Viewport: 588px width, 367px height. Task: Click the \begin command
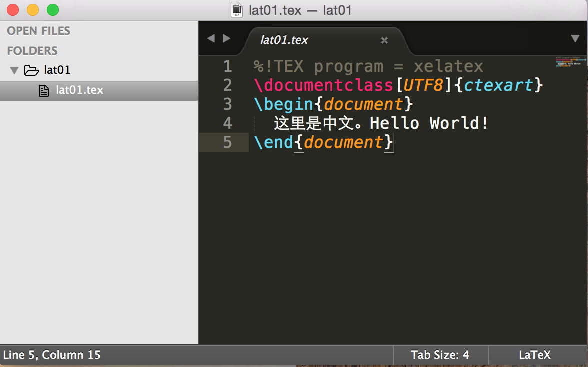pos(284,104)
